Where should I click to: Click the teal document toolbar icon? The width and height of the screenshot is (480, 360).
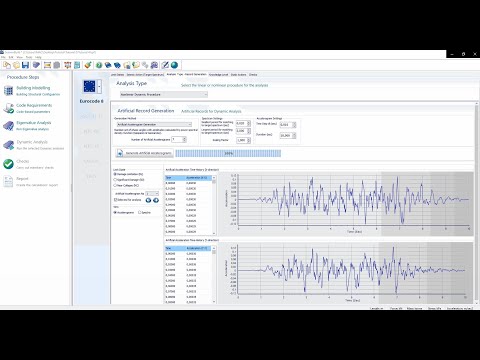77,65
